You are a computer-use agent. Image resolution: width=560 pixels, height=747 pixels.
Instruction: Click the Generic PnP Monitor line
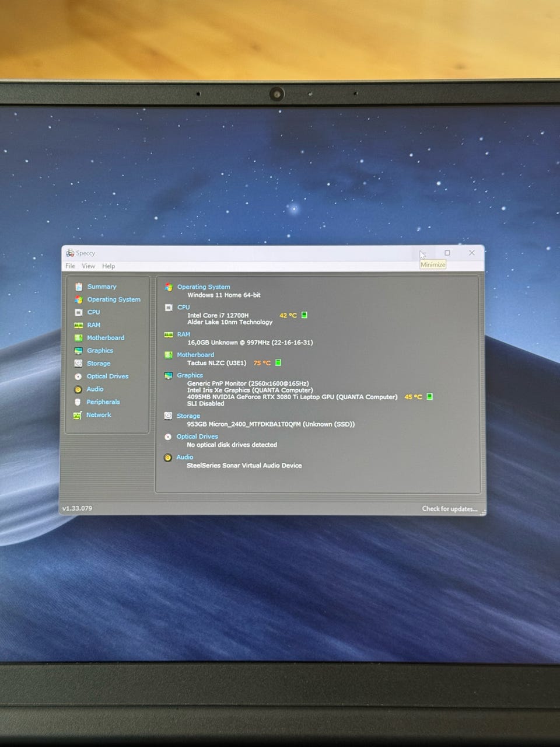pos(248,383)
